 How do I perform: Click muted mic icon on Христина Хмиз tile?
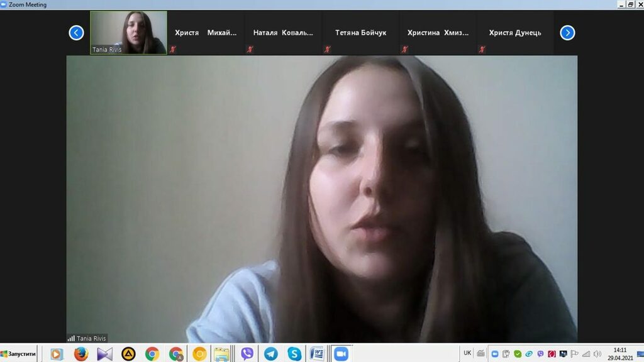(x=405, y=49)
